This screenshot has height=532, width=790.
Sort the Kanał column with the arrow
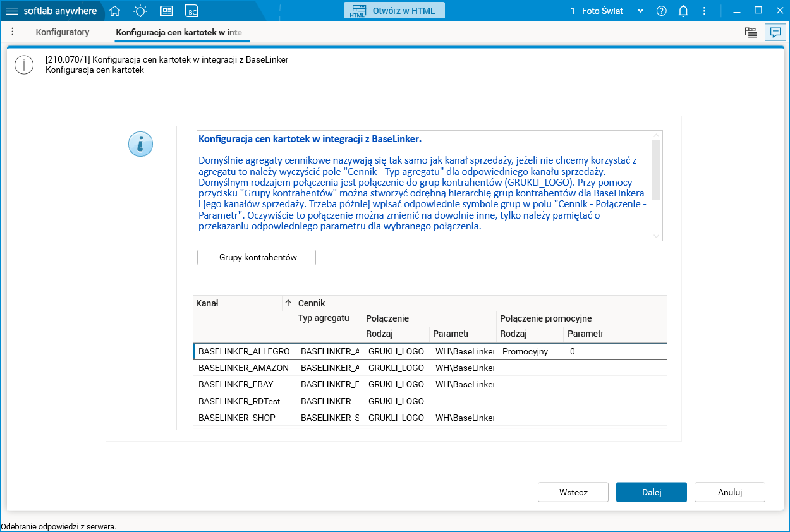288,303
